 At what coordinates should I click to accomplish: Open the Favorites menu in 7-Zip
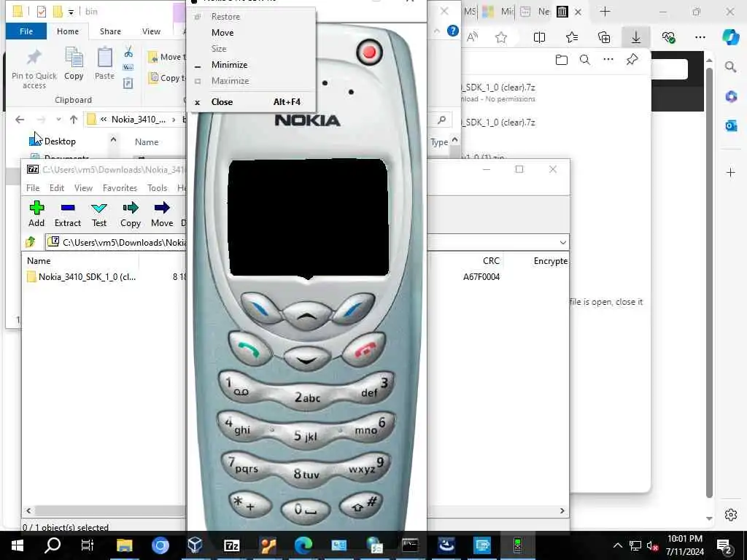[120, 187]
